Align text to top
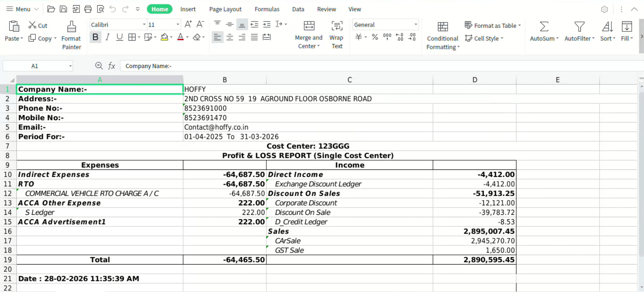Viewport: 644px width, 292px height. coord(217,24)
